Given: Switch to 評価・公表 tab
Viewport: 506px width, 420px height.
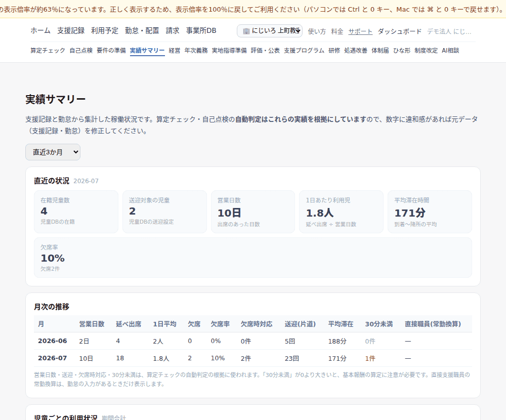Looking at the screenshot, I should tap(265, 51).
